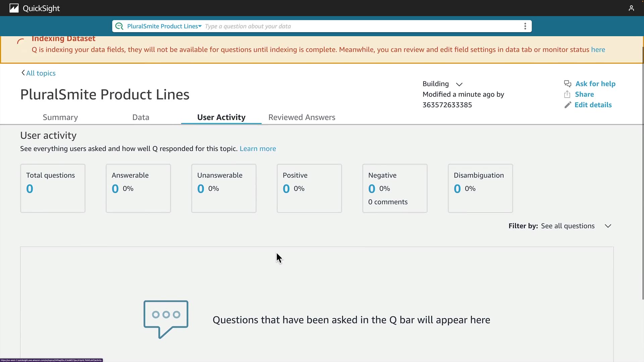
Task: Open the Filter by See all questions dropdown
Action: pos(608,226)
